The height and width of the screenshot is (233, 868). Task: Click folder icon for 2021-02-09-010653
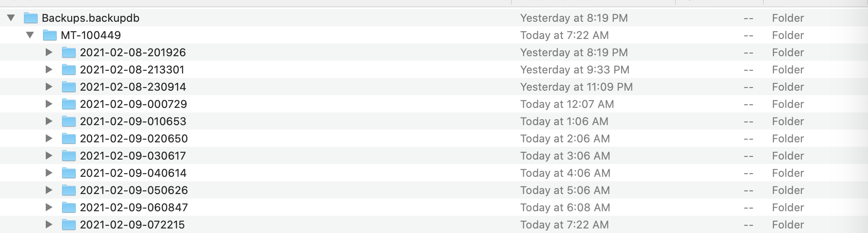[68, 121]
